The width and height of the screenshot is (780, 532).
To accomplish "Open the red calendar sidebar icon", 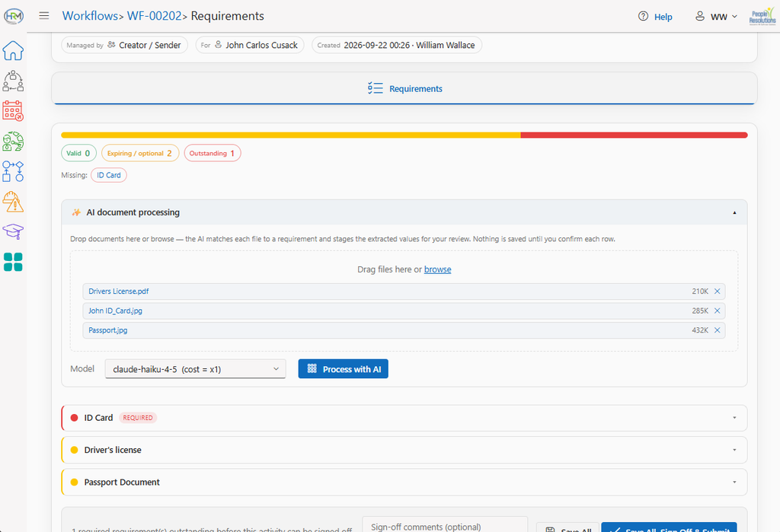I will coord(13,111).
